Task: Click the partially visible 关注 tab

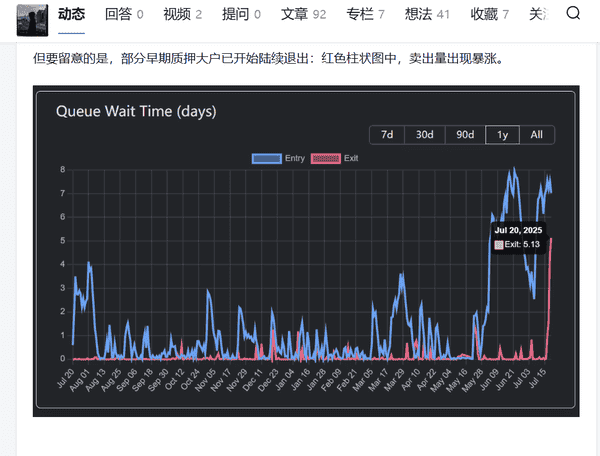Action: click(538, 14)
